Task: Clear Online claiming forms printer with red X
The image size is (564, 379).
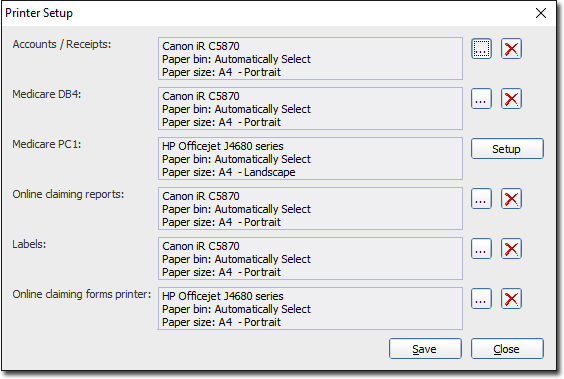Action: [511, 298]
